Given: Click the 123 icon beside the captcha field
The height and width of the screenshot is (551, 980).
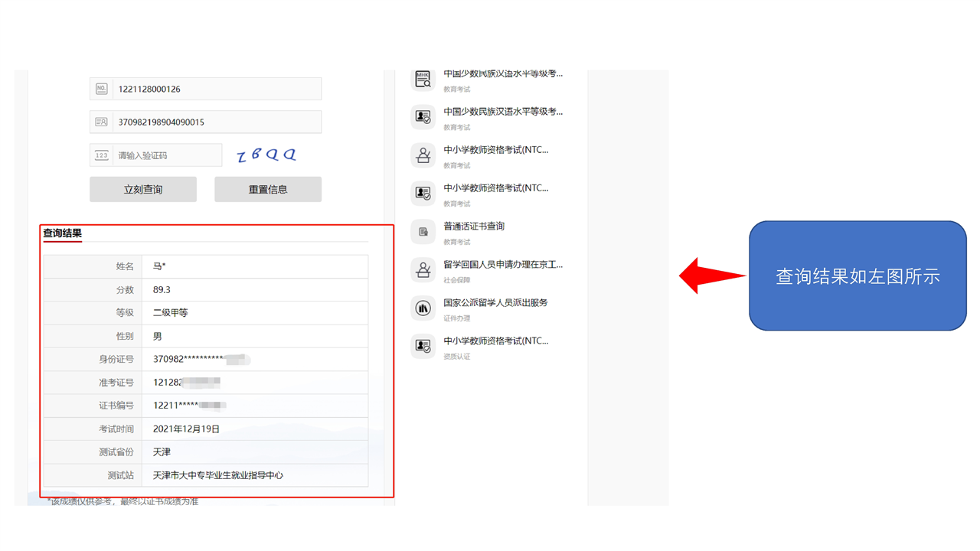Looking at the screenshot, I should click(101, 155).
